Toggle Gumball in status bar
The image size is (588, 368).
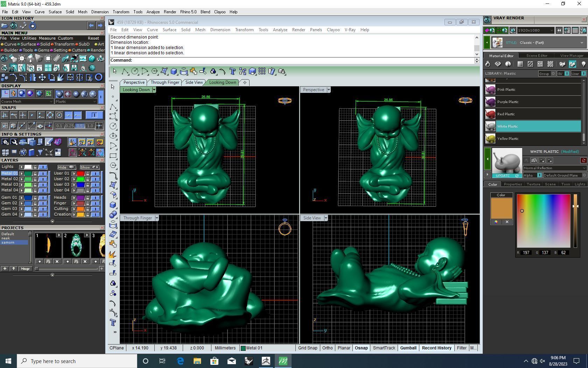pyautogui.click(x=408, y=348)
